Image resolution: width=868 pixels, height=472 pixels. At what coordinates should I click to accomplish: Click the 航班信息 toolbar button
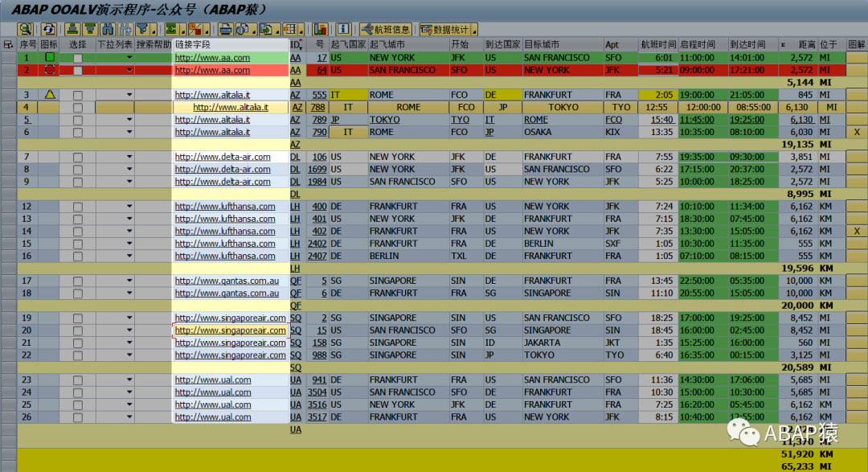[386, 30]
